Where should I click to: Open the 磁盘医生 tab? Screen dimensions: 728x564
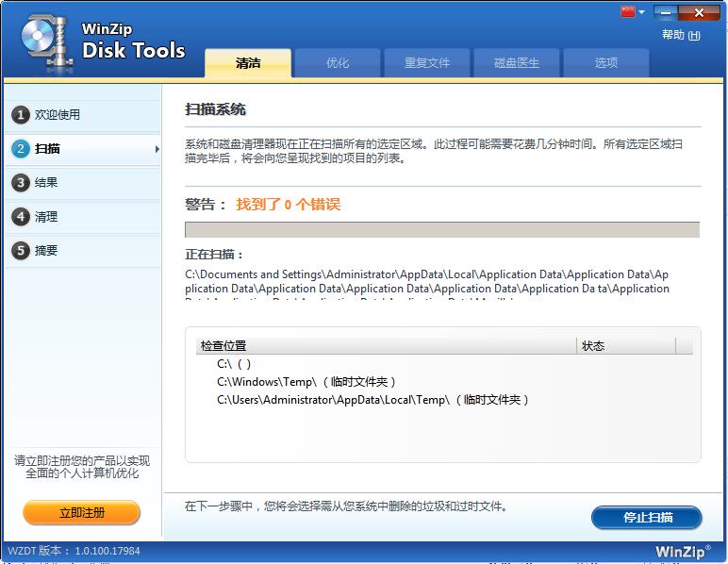click(x=517, y=62)
